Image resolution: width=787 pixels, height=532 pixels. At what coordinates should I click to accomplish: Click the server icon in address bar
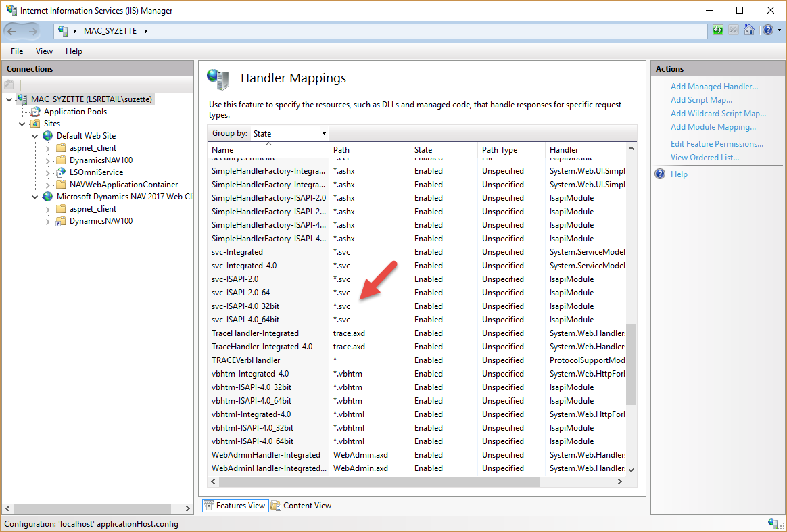(x=63, y=31)
